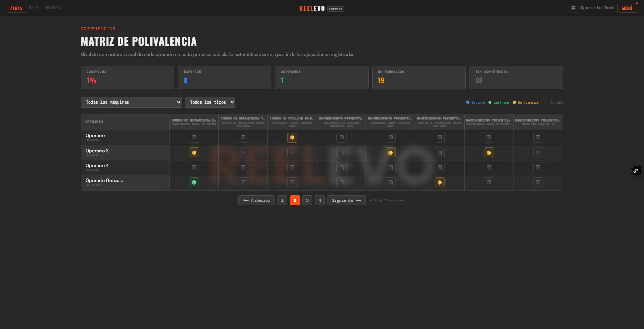Click the Cobertura 1% card
Image resolution: width=644 pixels, height=329 pixels.
click(x=127, y=78)
